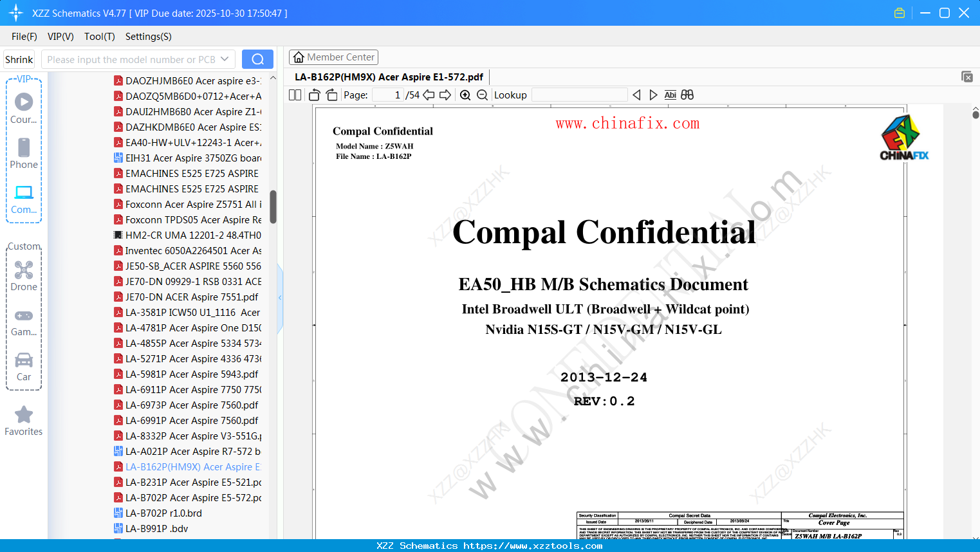
Task: Select the highlighted LA-B162P(HM9X) Acer Aspire file
Action: [x=187, y=467]
